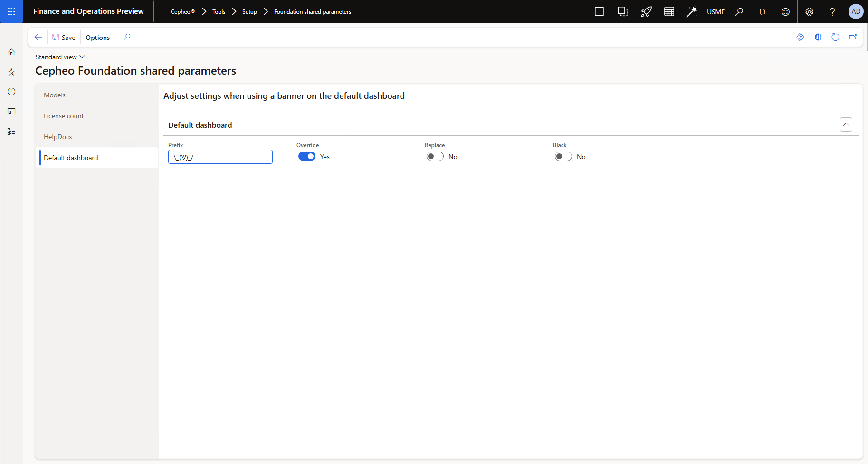The width and height of the screenshot is (868, 464).
Task: Open the Standard view dropdown
Action: click(x=60, y=57)
